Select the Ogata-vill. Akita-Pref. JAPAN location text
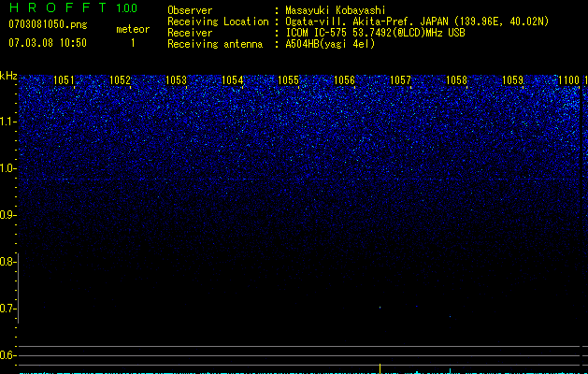This screenshot has height=374, width=588. [x=417, y=22]
